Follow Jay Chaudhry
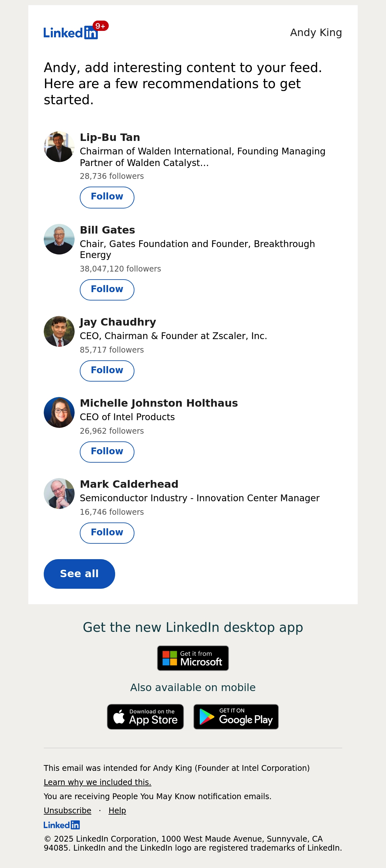The width and height of the screenshot is (386, 868). click(107, 371)
